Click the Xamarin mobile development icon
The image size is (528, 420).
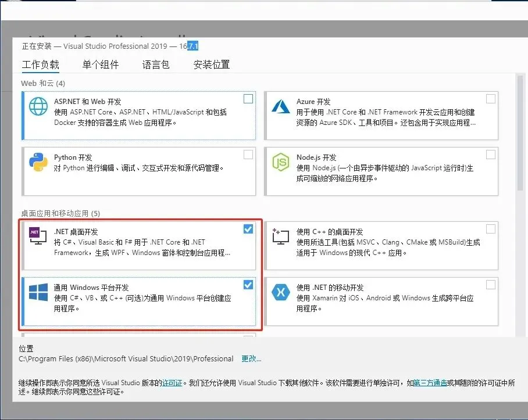(281, 292)
